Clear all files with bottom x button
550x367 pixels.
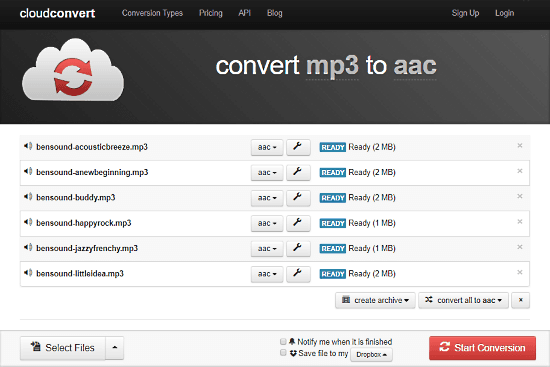click(521, 300)
